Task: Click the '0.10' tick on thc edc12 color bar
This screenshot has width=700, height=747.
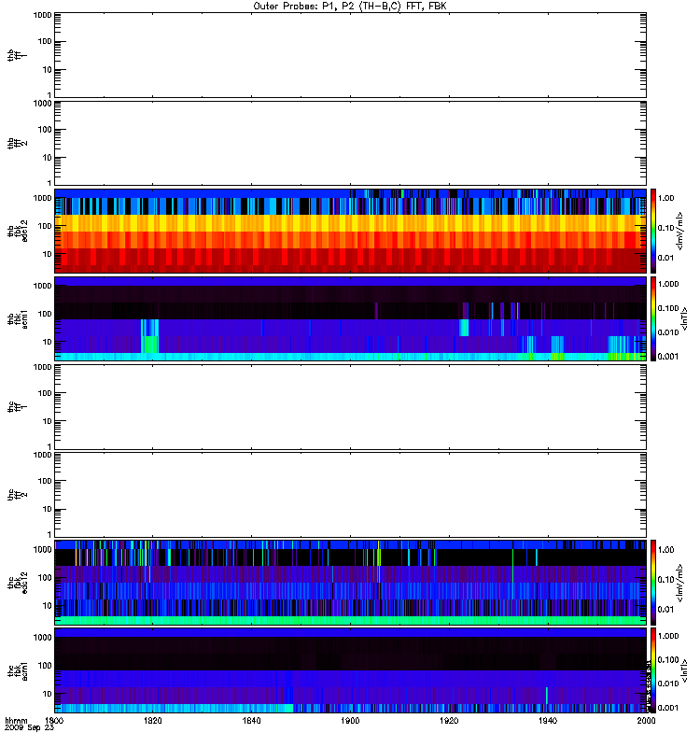Action: tap(666, 579)
